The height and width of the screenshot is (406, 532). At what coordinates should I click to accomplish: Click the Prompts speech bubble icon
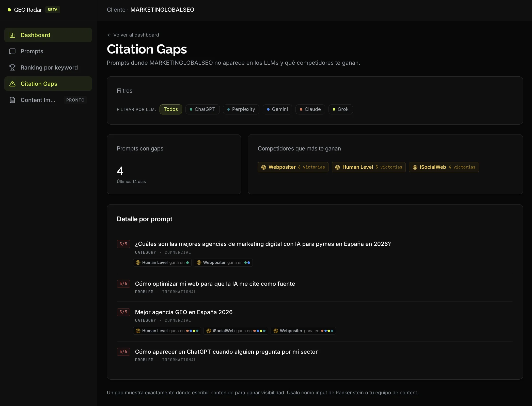(12, 51)
